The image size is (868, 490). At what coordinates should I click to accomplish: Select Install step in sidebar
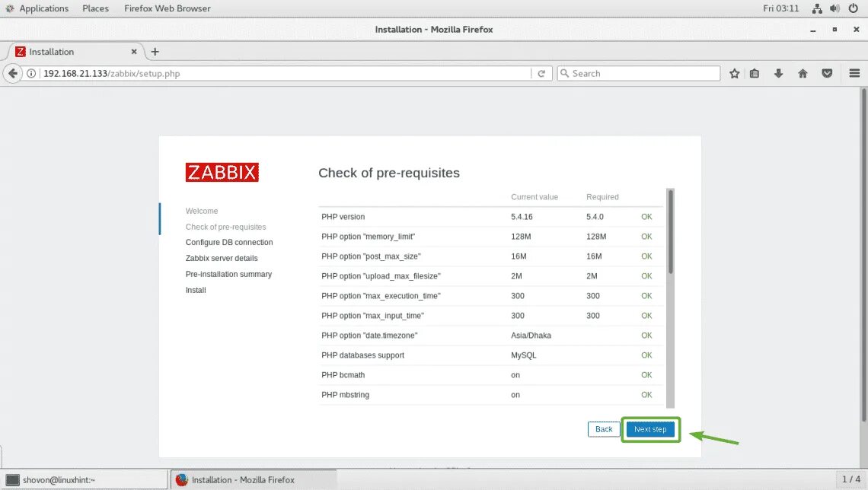coord(196,290)
